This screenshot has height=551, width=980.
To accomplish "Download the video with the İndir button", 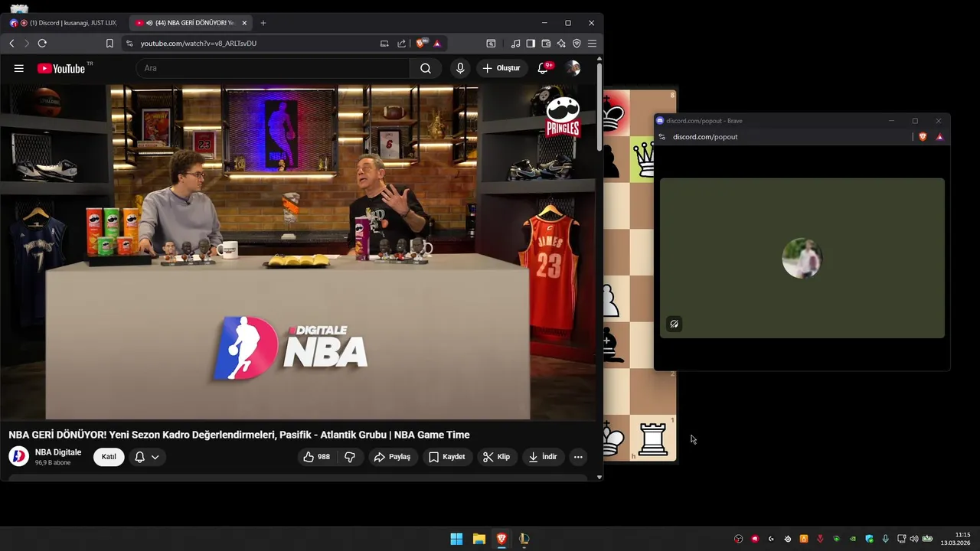I will (x=543, y=457).
